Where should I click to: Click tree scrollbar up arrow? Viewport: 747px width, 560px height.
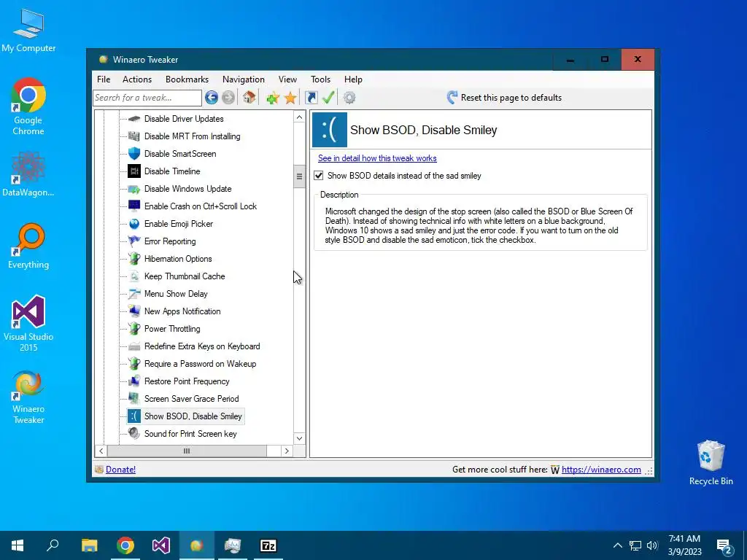(x=299, y=117)
